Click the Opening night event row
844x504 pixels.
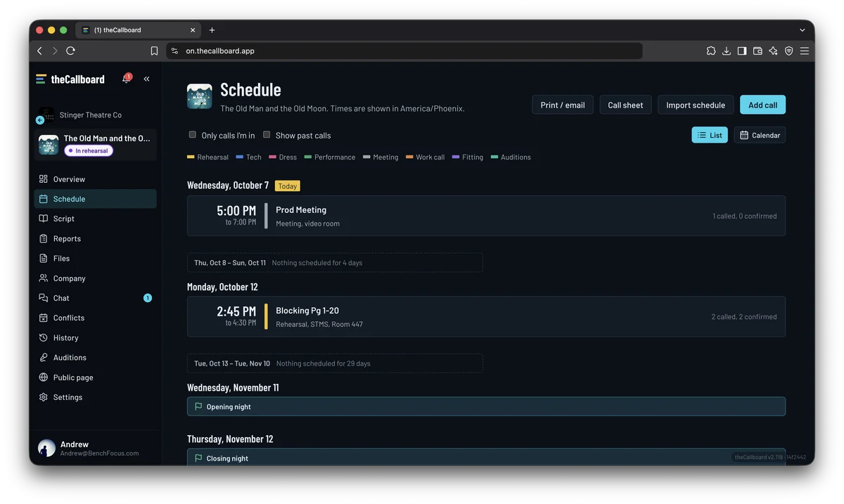(486, 406)
